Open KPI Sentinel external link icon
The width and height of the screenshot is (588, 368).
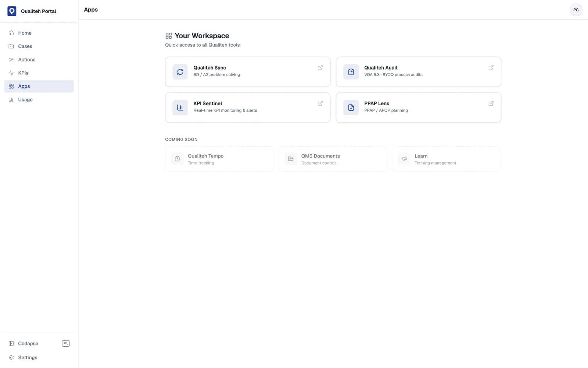pos(320,103)
